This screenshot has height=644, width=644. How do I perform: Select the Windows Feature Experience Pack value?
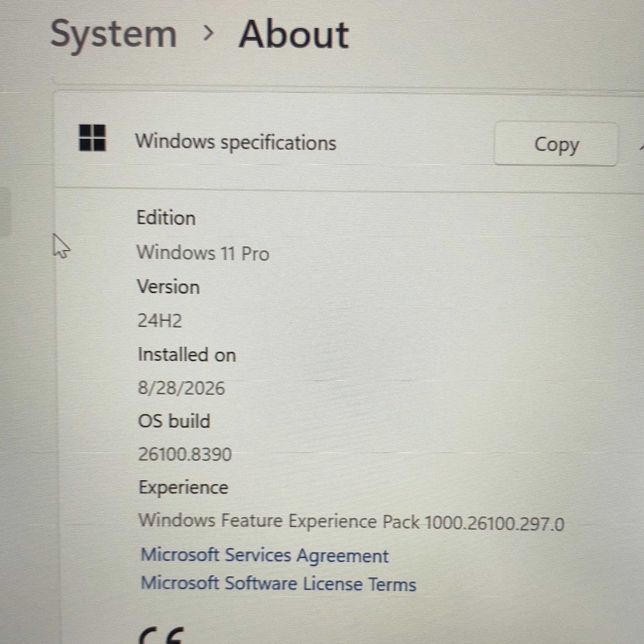351,522
